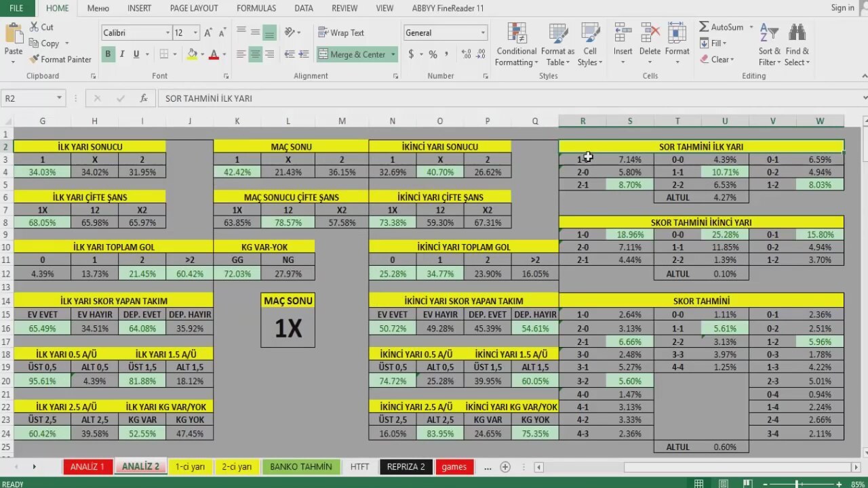Align text to the bottom

click(x=269, y=33)
